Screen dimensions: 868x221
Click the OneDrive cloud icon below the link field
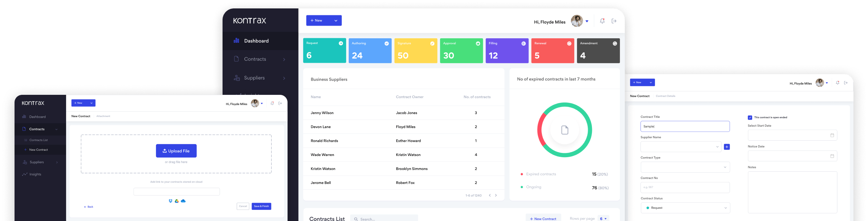[x=183, y=201]
